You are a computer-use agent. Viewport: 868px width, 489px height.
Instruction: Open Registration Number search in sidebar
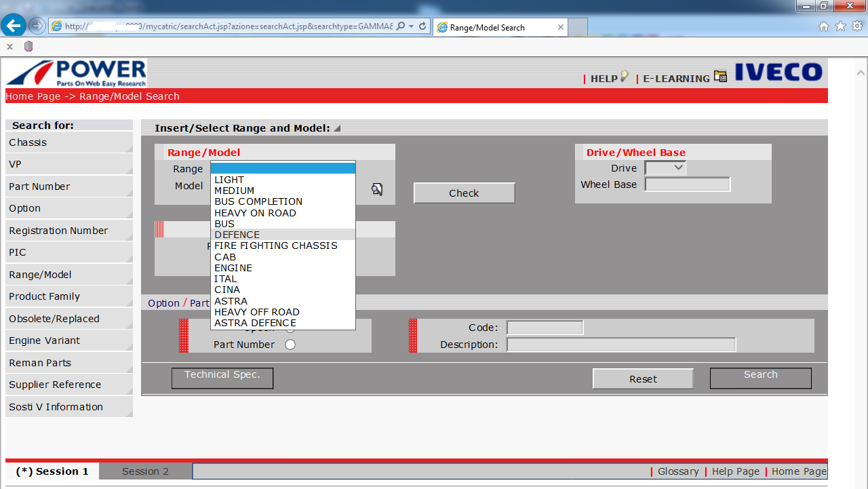coord(58,231)
